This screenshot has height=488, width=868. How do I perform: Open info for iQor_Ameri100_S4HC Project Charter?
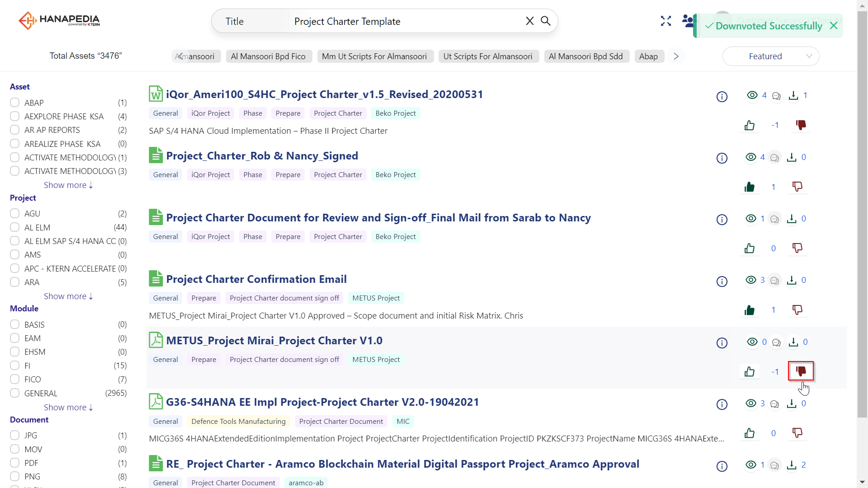(722, 97)
